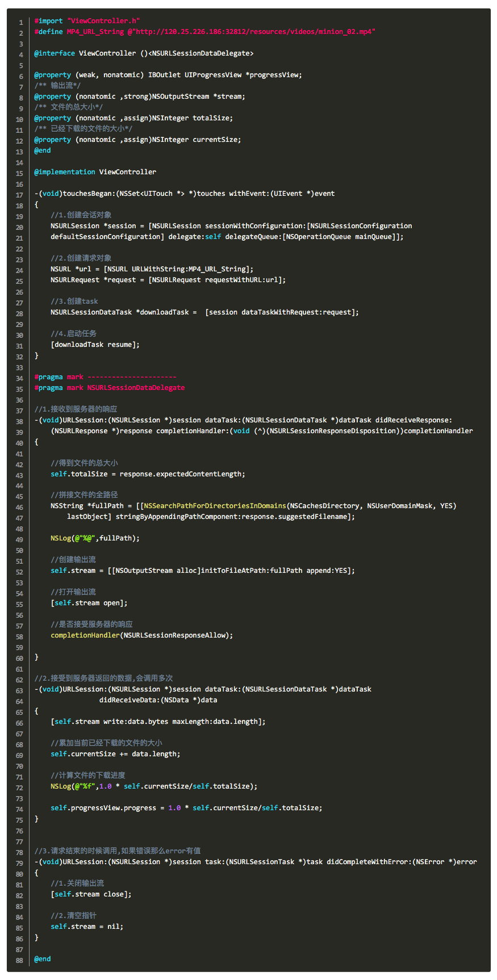
Task: Click the //创建输出流 comment
Action: 73,560
